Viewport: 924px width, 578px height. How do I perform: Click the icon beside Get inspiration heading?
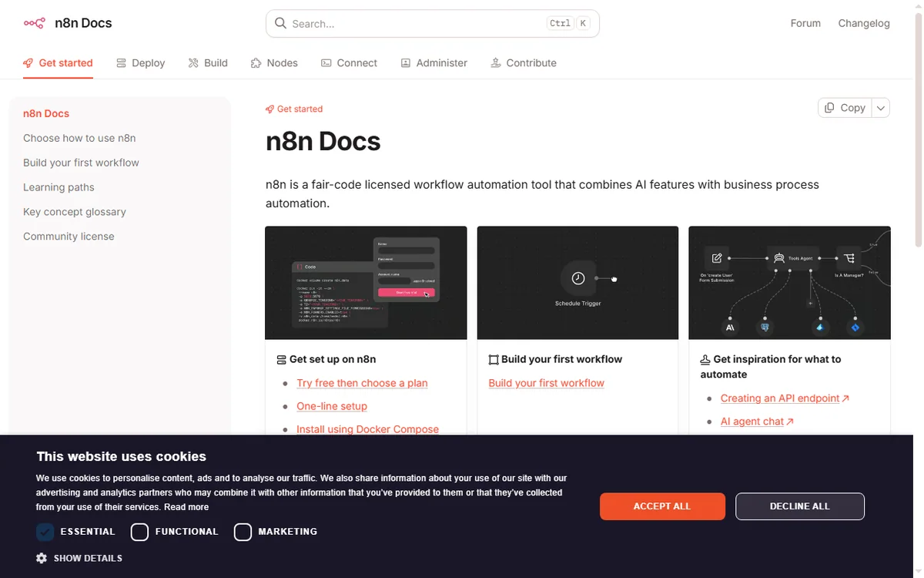[705, 359]
